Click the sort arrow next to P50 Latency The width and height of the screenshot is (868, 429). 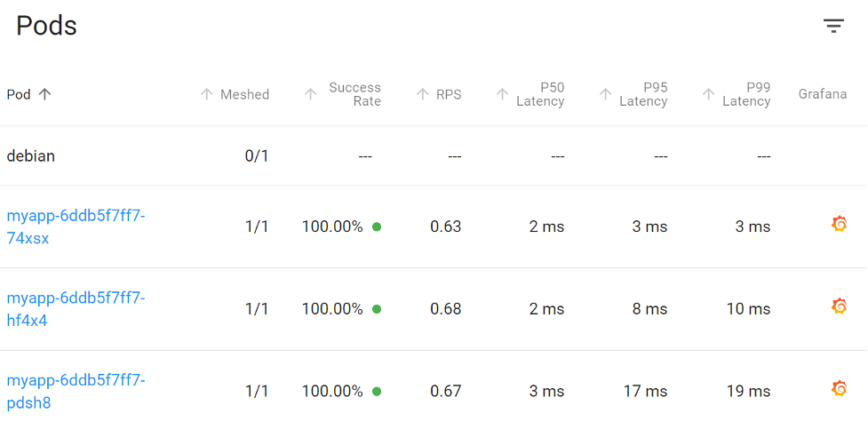pos(502,95)
